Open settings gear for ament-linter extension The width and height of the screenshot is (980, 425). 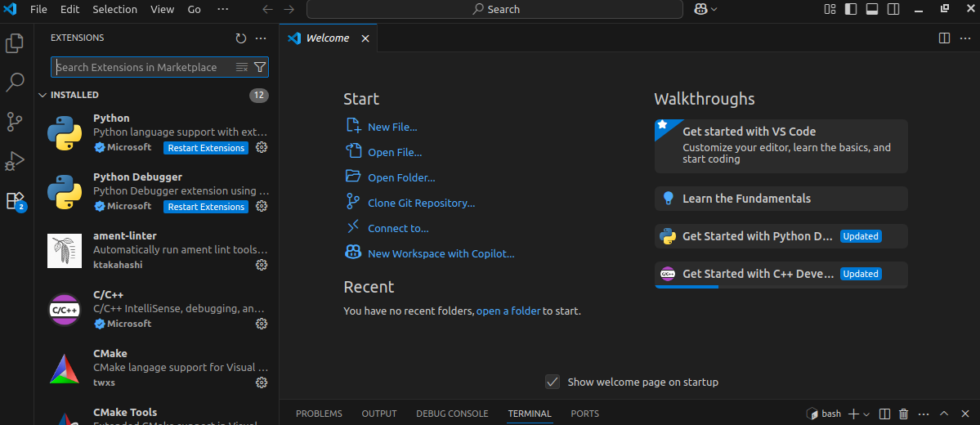click(x=262, y=265)
